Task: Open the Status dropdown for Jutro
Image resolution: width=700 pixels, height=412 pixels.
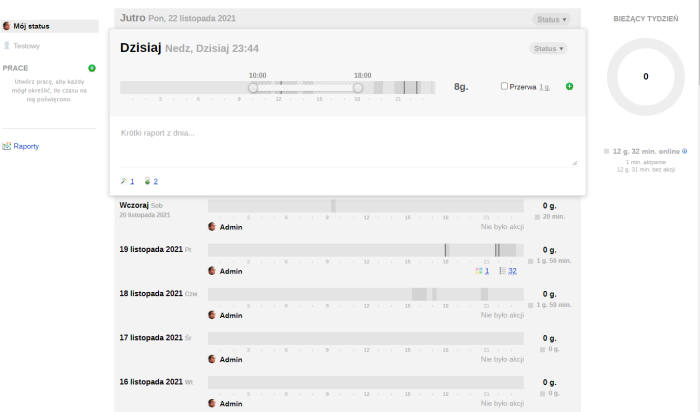Action: point(551,19)
